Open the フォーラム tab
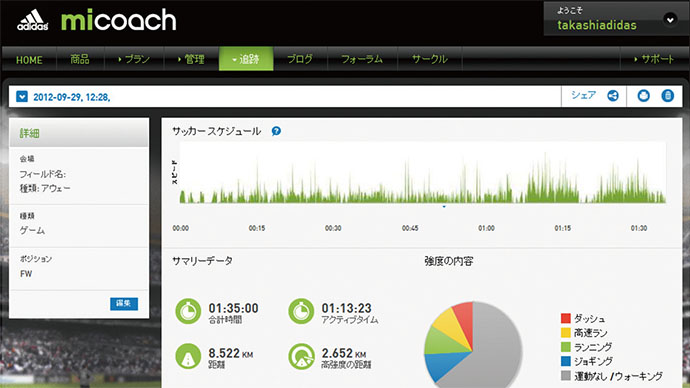This screenshot has height=388, width=690. 362,59
